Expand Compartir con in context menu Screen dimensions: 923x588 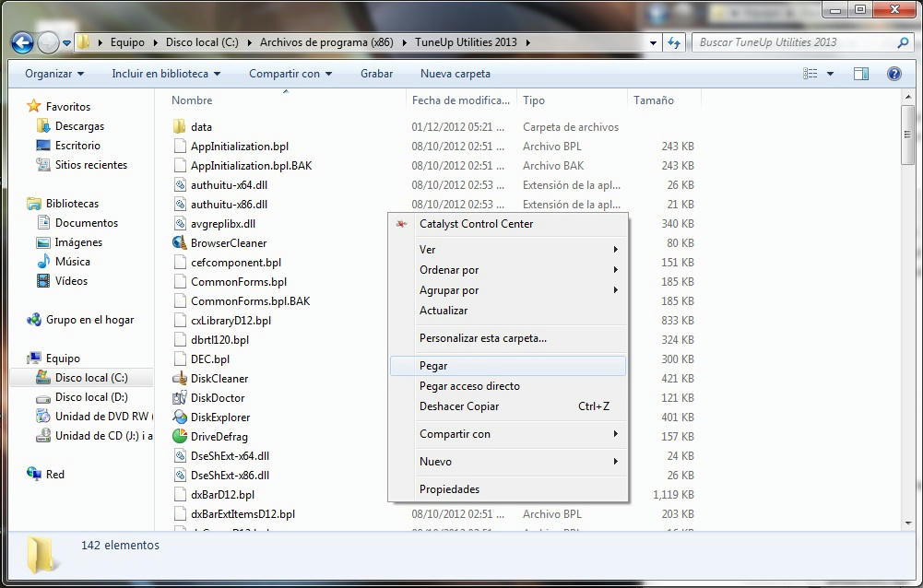point(508,434)
